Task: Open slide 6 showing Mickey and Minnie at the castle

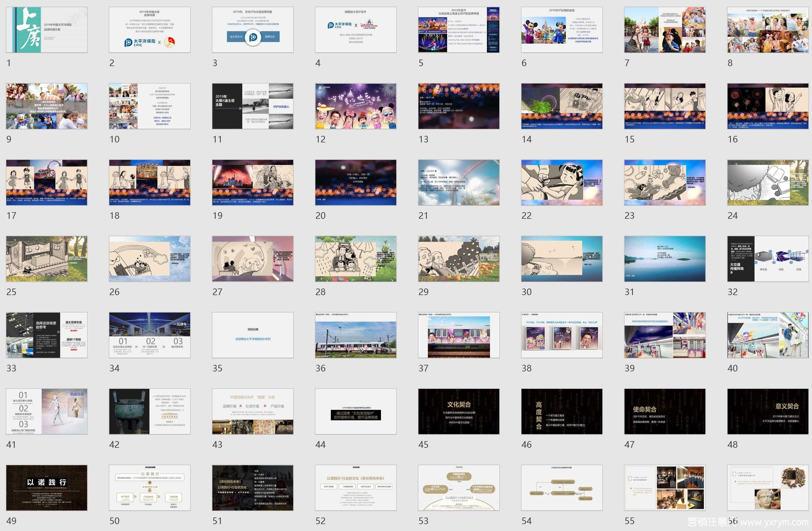Action: (x=562, y=30)
